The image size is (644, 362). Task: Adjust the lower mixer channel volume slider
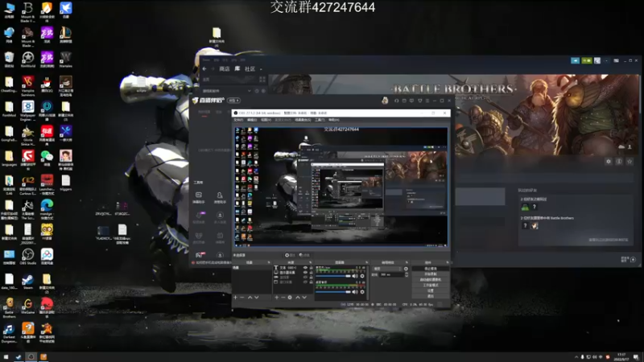[333, 292]
